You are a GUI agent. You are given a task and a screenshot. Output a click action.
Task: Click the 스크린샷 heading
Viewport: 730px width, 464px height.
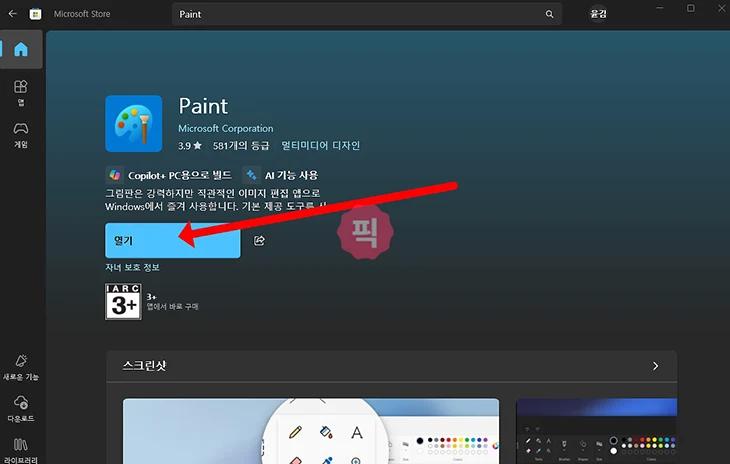[144, 366]
